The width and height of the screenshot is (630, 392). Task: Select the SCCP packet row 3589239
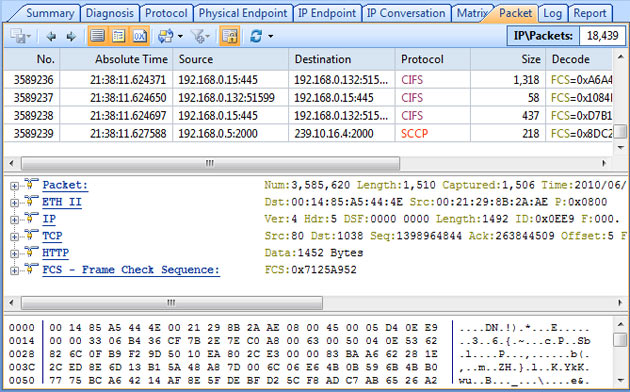coord(308,133)
